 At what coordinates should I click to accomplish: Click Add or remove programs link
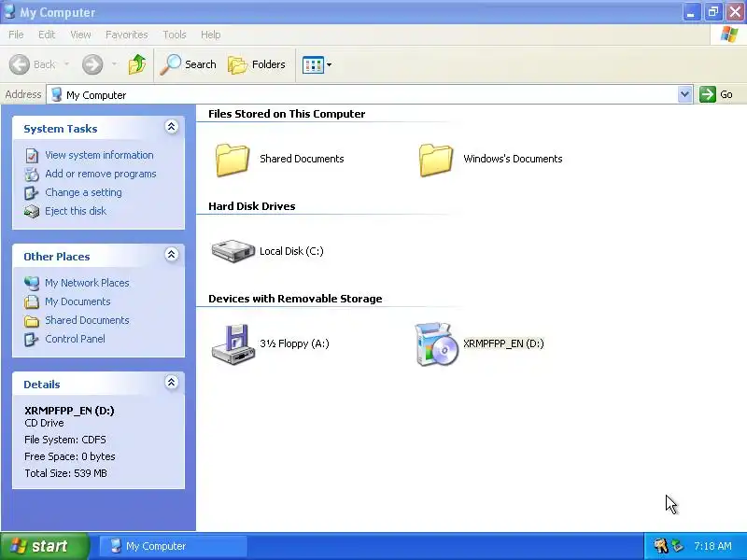101,174
